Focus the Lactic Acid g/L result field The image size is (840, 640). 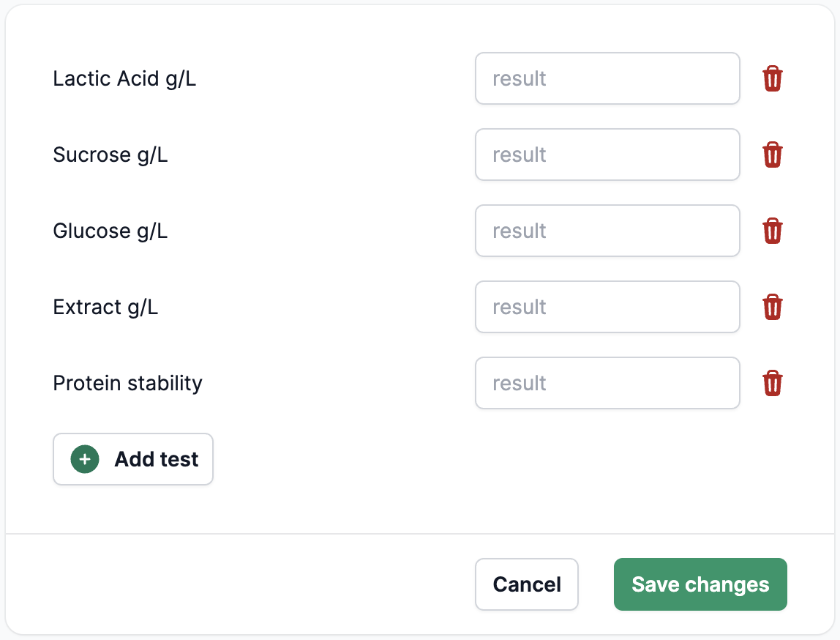coord(607,78)
